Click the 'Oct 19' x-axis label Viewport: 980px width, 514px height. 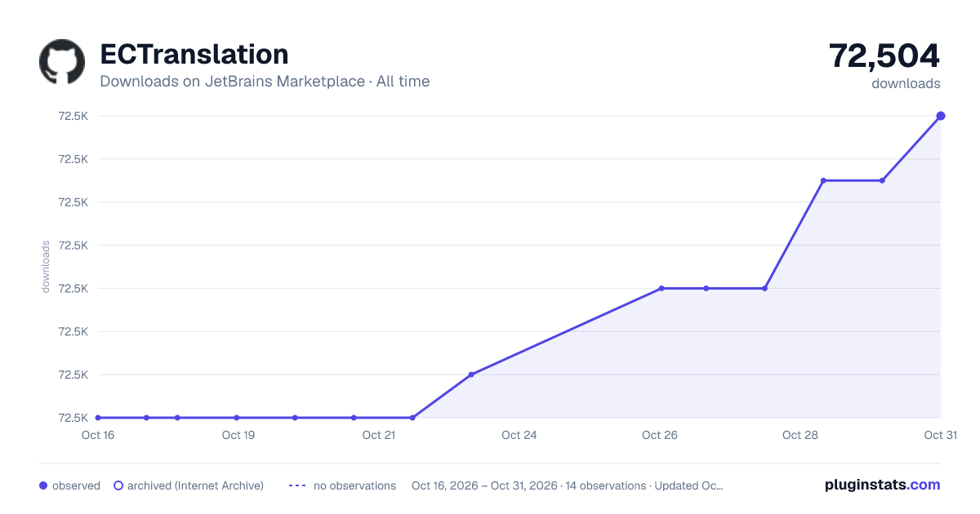coord(238,435)
